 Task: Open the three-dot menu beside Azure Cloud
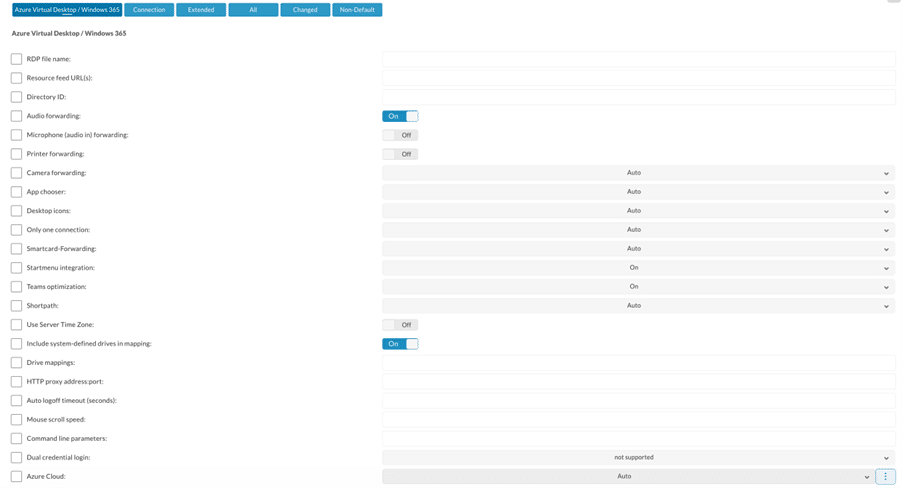click(885, 476)
